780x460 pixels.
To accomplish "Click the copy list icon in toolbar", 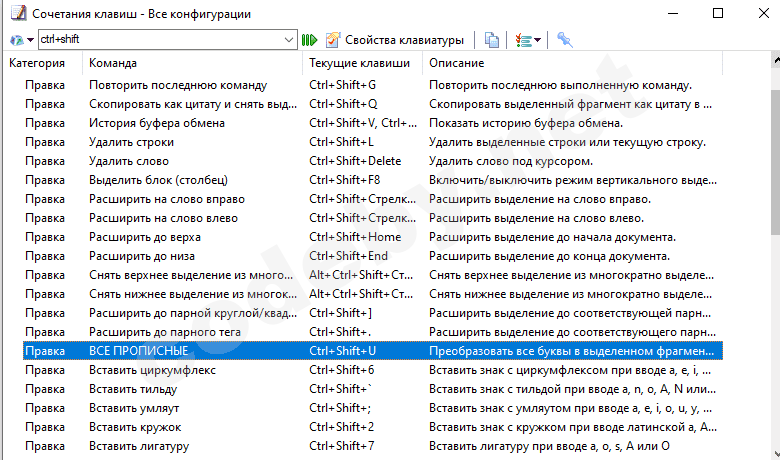I will pyautogui.click(x=491, y=40).
